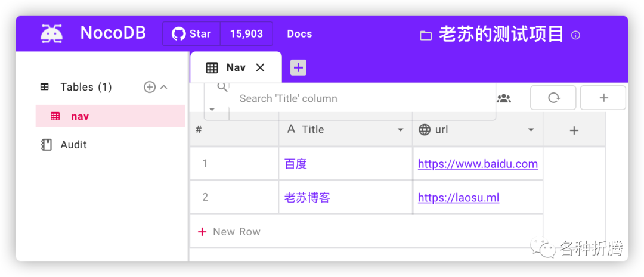Click the NocoDB brand name
644x277 pixels.
pos(113,33)
